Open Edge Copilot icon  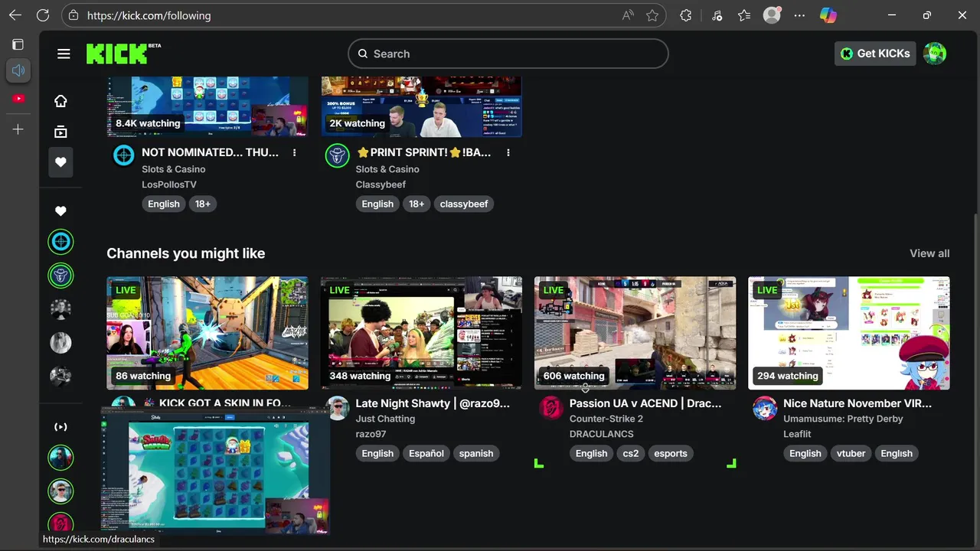828,15
